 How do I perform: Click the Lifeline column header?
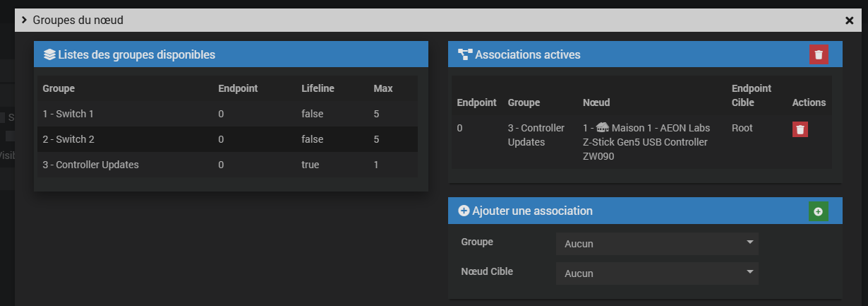pyautogui.click(x=318, y=88)
